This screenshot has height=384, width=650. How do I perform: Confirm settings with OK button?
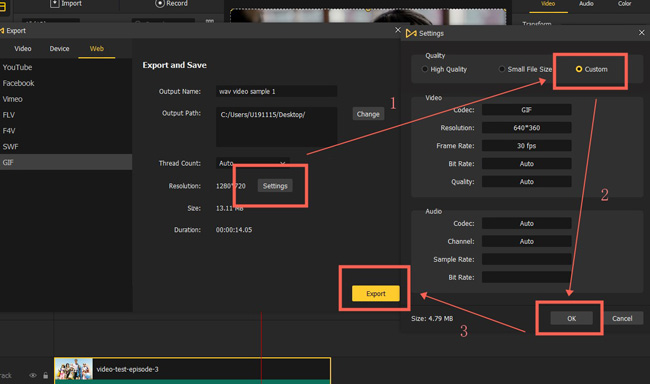(572, 318)
